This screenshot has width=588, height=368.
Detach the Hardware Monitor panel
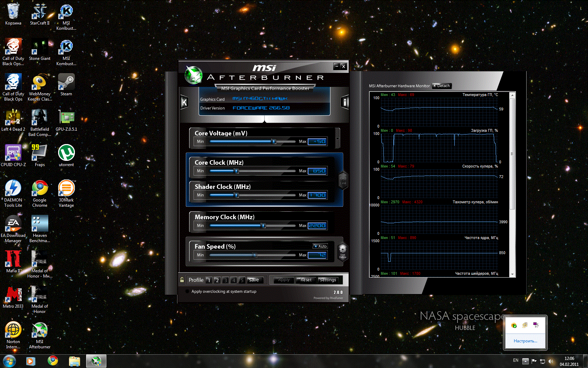coord(442,86)
